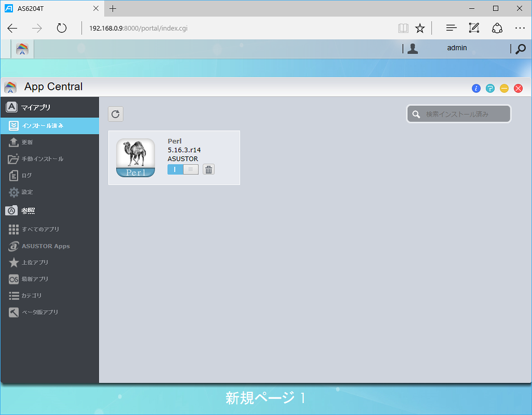Refresh the installed apps list

coord(115,114)
